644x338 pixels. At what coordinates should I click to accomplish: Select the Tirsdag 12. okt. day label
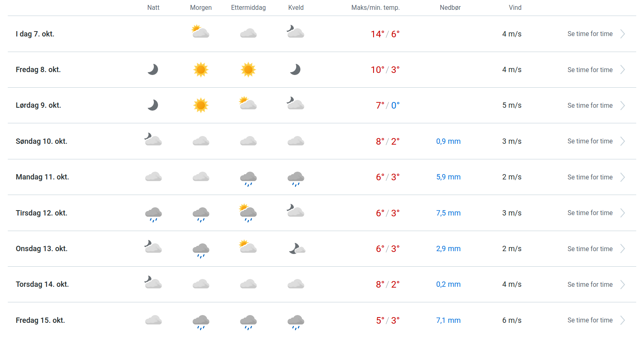pos(41,213)
